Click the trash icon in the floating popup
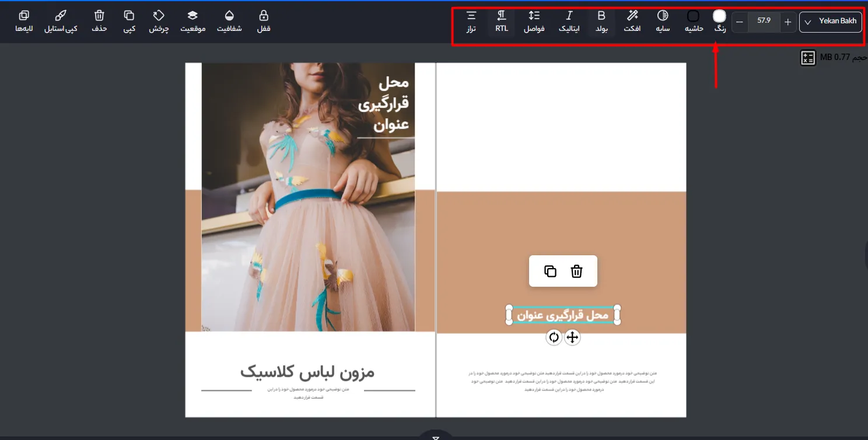Screen dimensions: 868x440 tap(576, 271)
